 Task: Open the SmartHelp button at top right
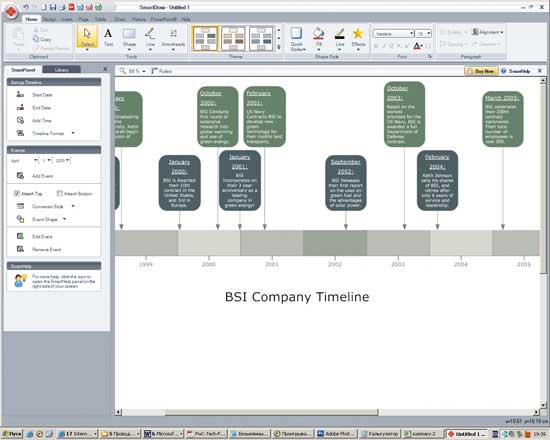516,71
